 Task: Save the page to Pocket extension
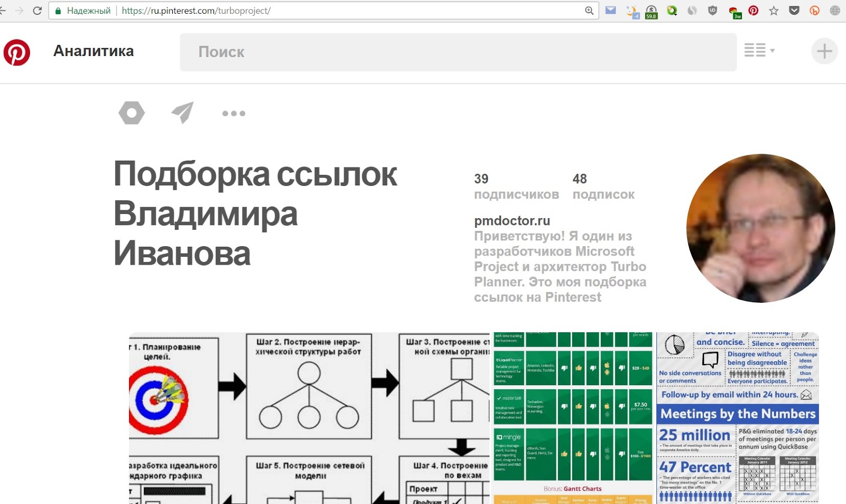[x=794, y=11]
